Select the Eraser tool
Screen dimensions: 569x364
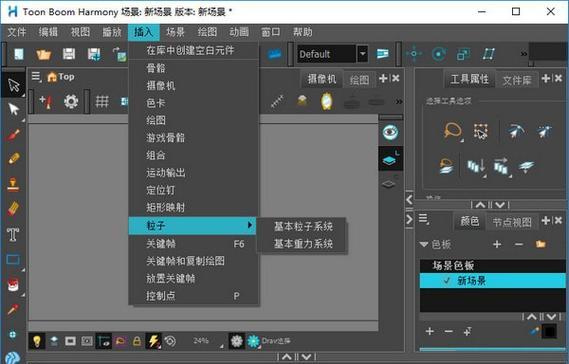(x=13, y=209)
